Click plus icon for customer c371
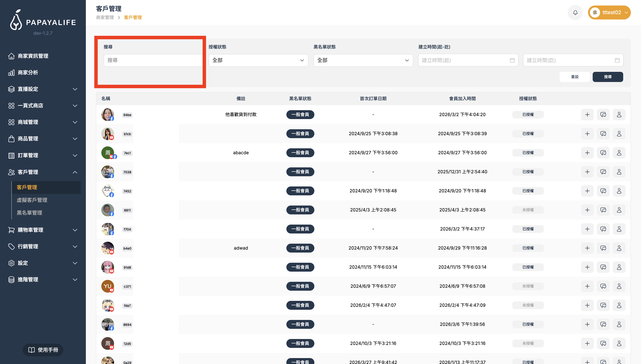 587,286
